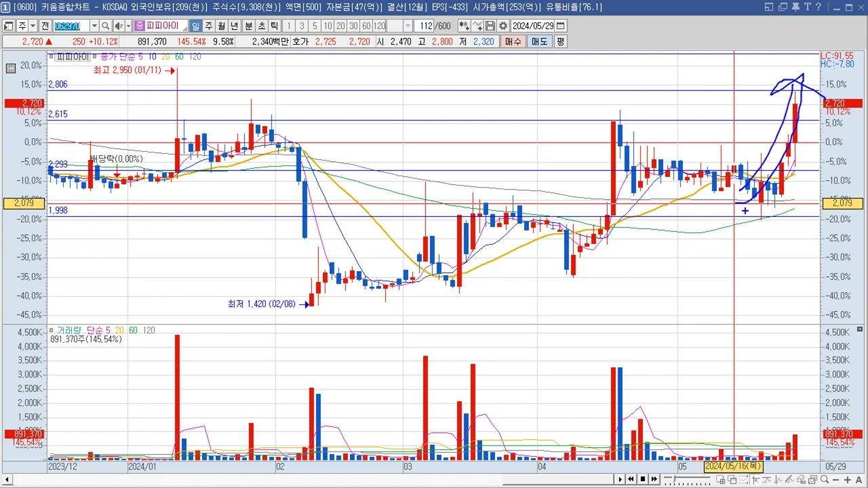Open the calendar date picker icon
868x488 pixels.
pos(560,26)
